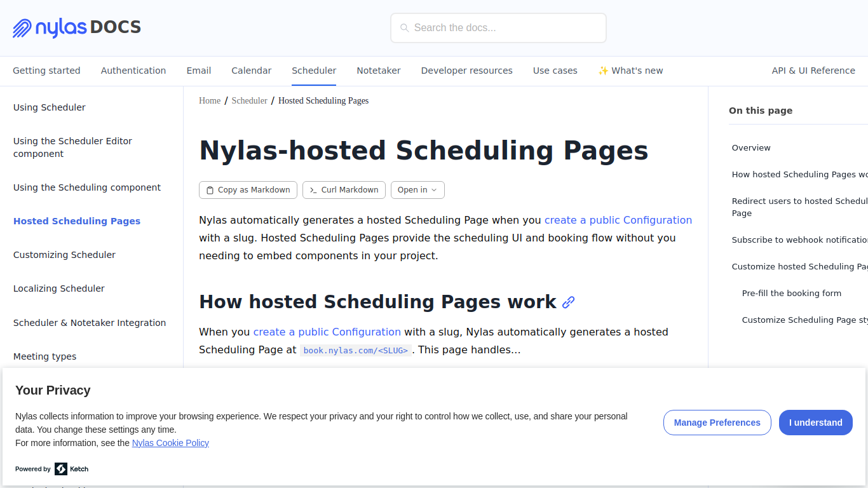The image size is (868, 488).
Task: Open the Notetaker tab
Action: click(x=379, y=71)
